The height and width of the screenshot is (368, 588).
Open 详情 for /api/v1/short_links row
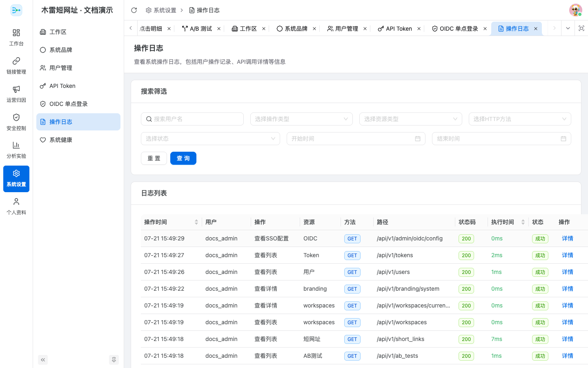(568, 339)
